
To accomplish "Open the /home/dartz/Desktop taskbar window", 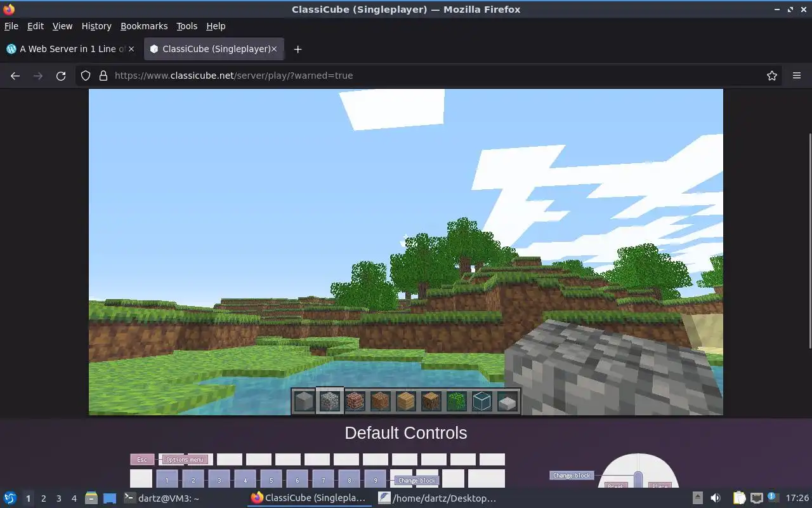I will 438,498.
